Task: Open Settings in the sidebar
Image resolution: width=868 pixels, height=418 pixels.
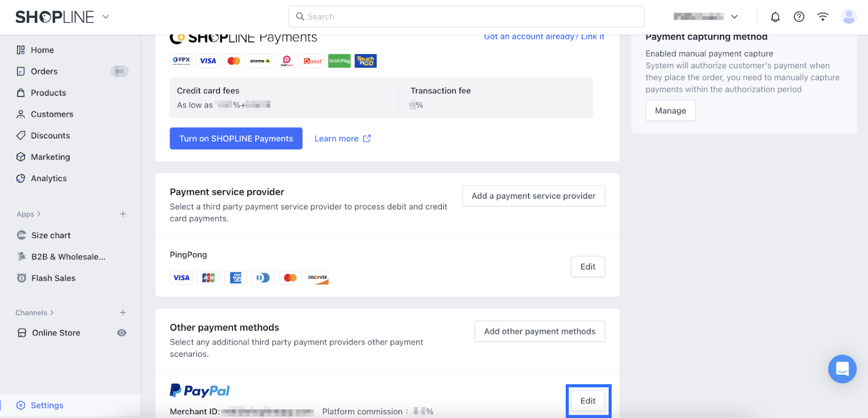Action: coord(47,405)
